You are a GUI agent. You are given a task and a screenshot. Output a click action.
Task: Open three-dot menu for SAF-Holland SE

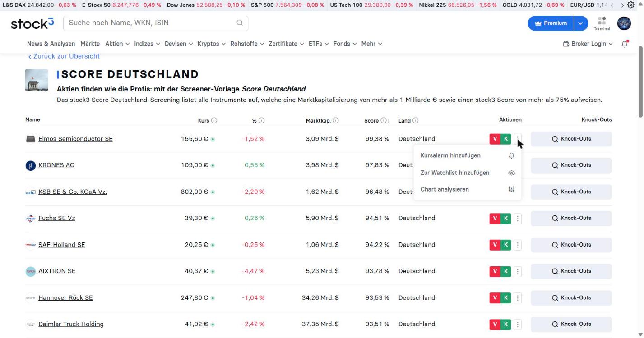[518, 245]
